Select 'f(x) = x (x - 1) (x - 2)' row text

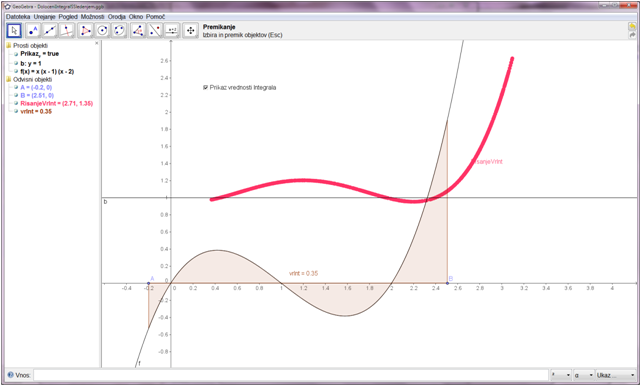tap(47, 72)
